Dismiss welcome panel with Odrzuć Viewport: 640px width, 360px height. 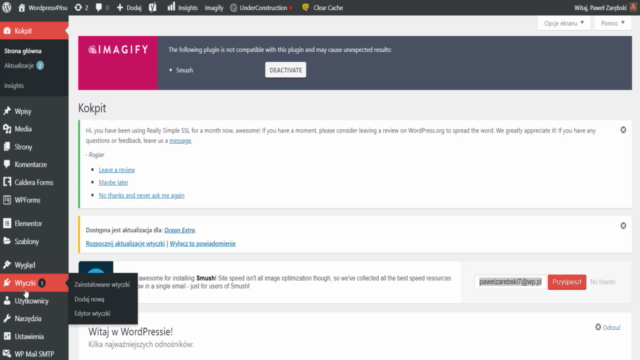pos(608,327)
